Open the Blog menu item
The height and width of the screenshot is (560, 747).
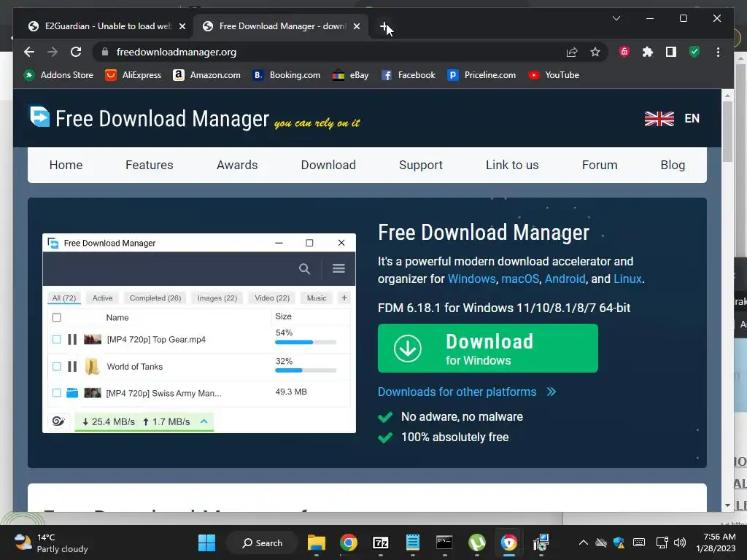pyautogui.click(x=673, y=165)
